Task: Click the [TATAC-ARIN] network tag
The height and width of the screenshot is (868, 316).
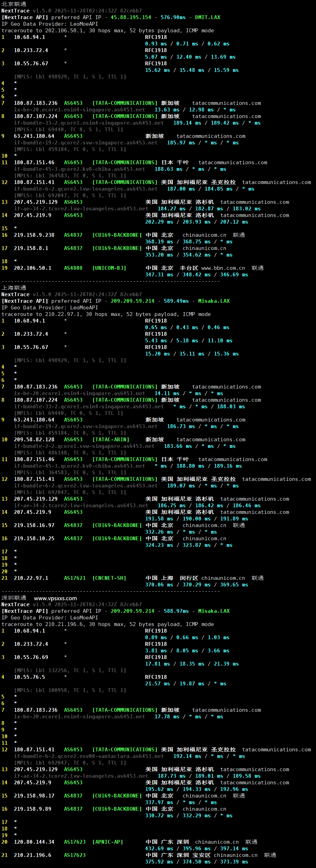Action: coord(110,440)
